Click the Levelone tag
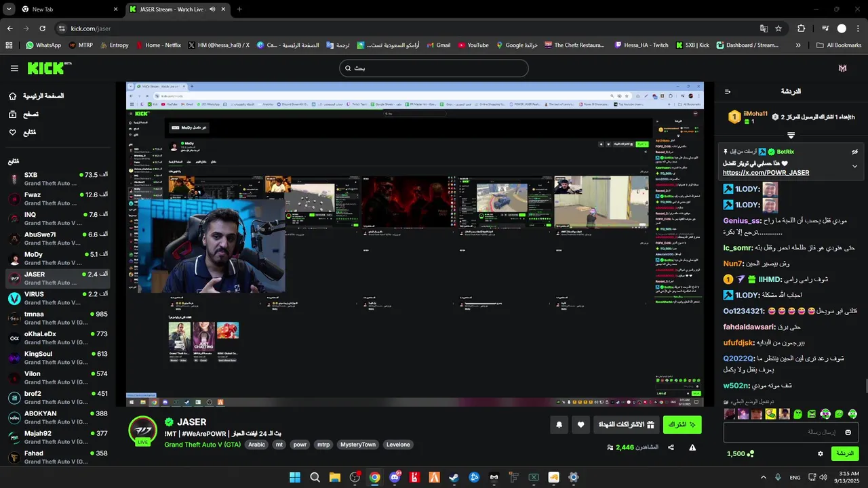 [x=398, y=445]
